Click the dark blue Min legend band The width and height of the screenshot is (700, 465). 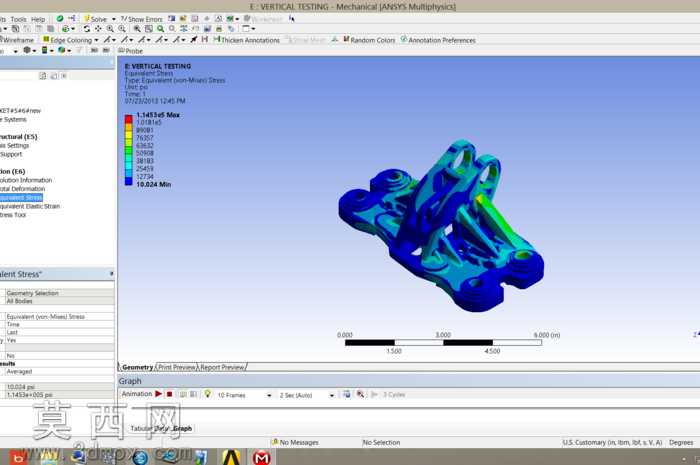pyautogui.click(x=129, y=181)
